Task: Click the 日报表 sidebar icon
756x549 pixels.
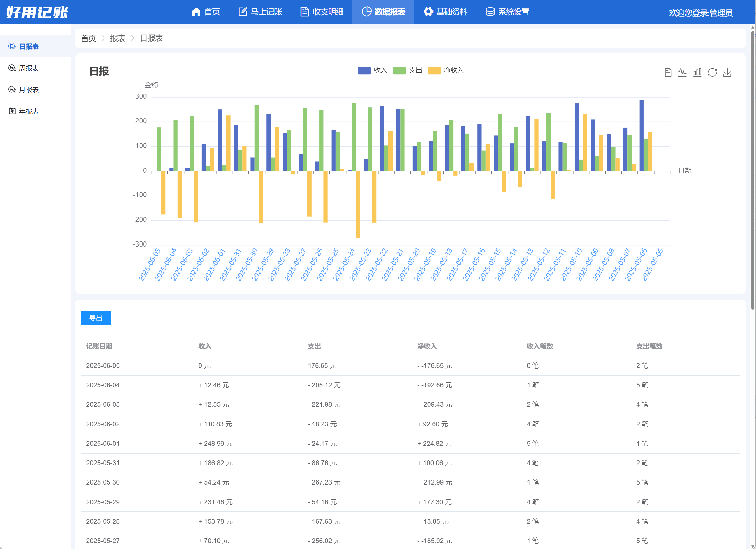Action: click(12, 46)
